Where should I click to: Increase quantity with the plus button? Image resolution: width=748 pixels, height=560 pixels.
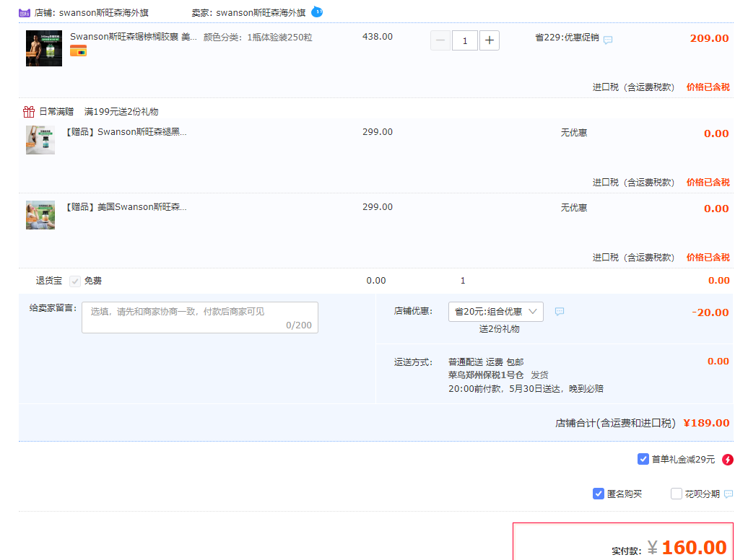[x=490, y=40]
